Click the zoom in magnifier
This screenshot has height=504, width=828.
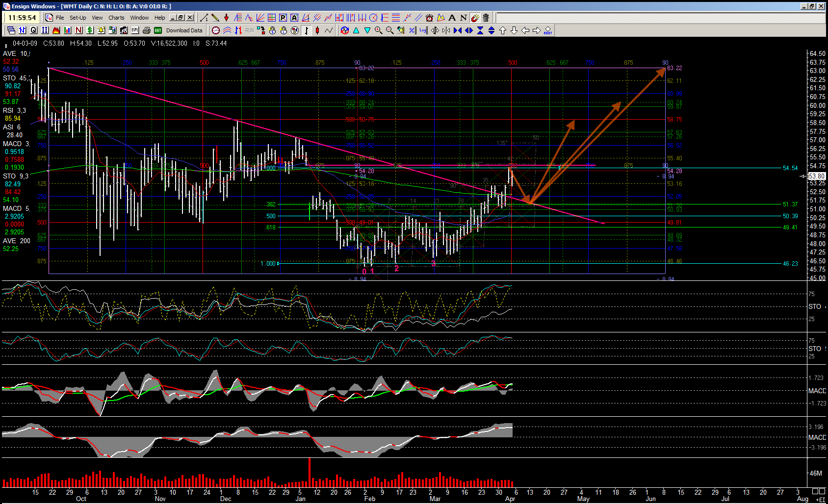click(378, 30)
